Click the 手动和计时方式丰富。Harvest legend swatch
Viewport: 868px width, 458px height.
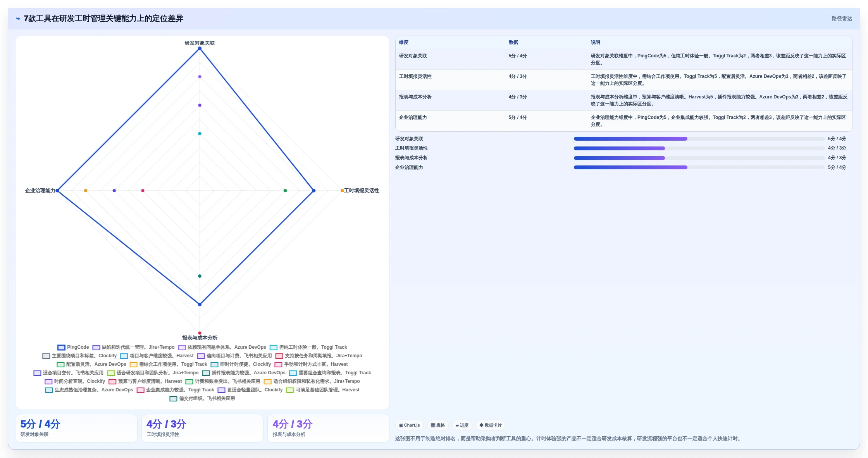[x=278, y=364]
